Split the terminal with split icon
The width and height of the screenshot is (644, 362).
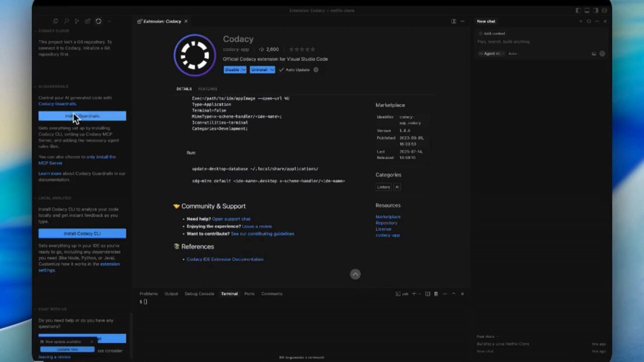428,294
